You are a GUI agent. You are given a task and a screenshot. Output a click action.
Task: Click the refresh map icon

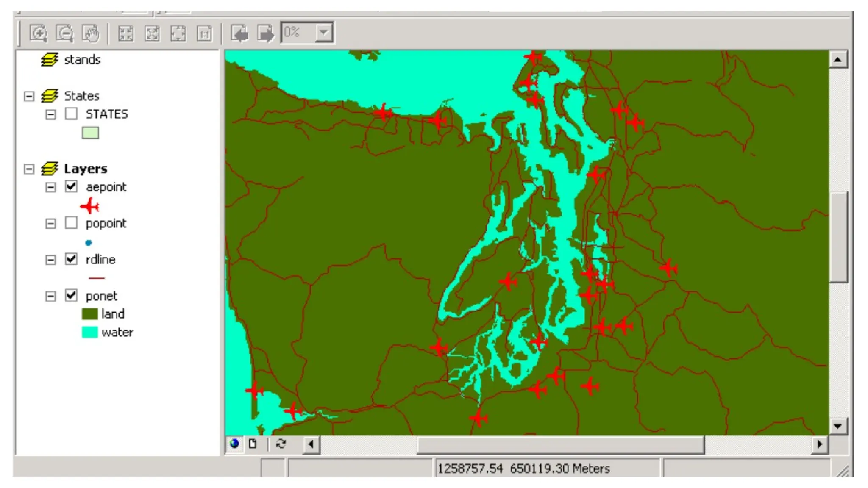281,444
